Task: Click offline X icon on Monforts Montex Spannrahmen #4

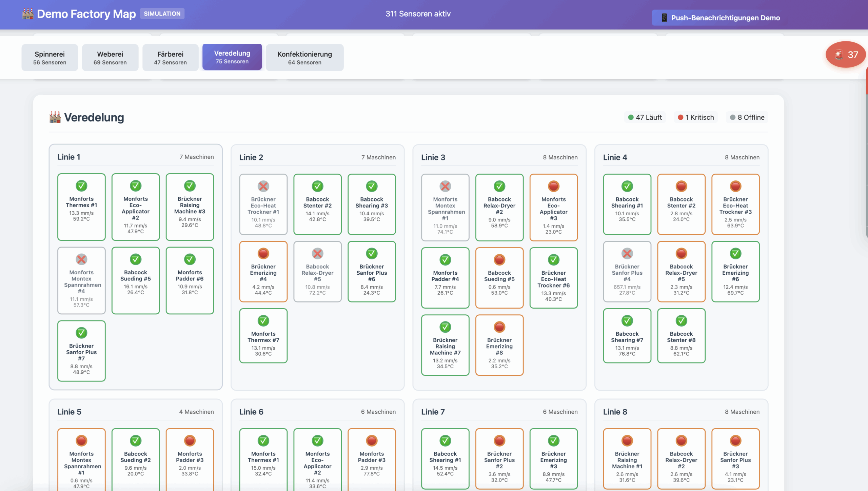Action: 81,259
